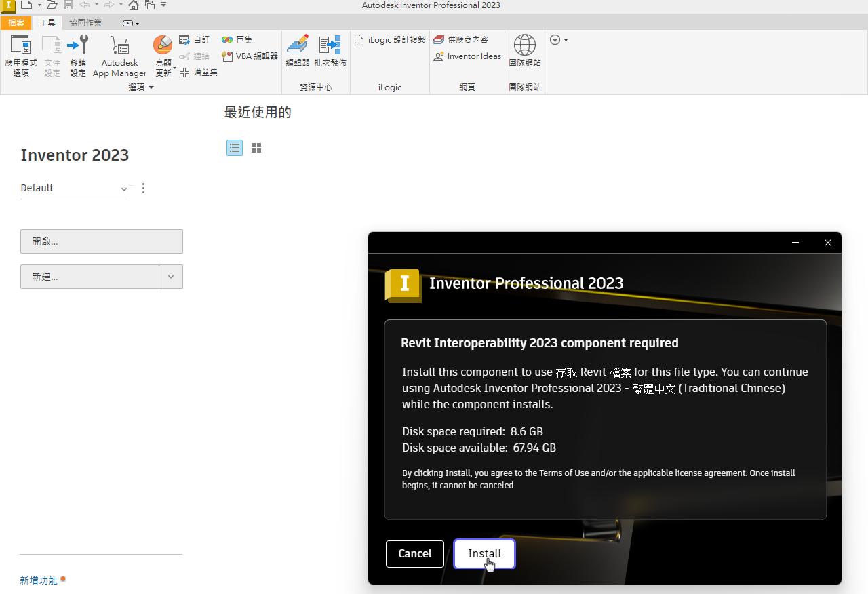Click the Inventor logo in the installer dialog

point(403,285)
